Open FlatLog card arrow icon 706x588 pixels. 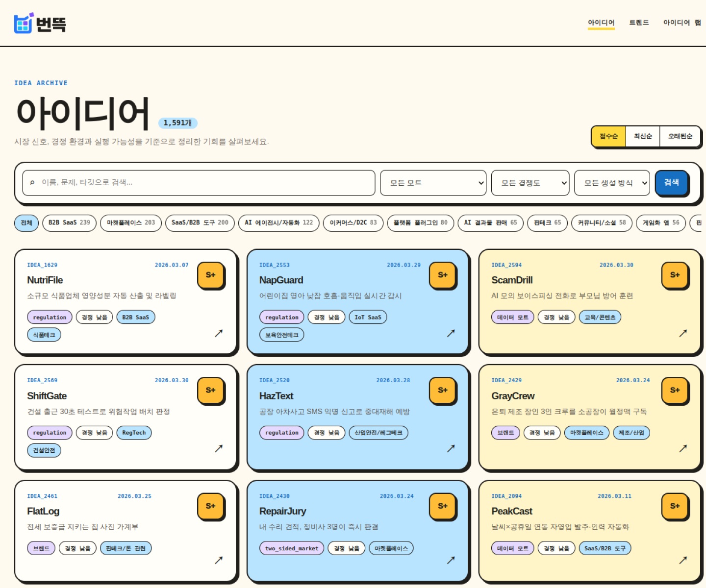click(219, 560)
